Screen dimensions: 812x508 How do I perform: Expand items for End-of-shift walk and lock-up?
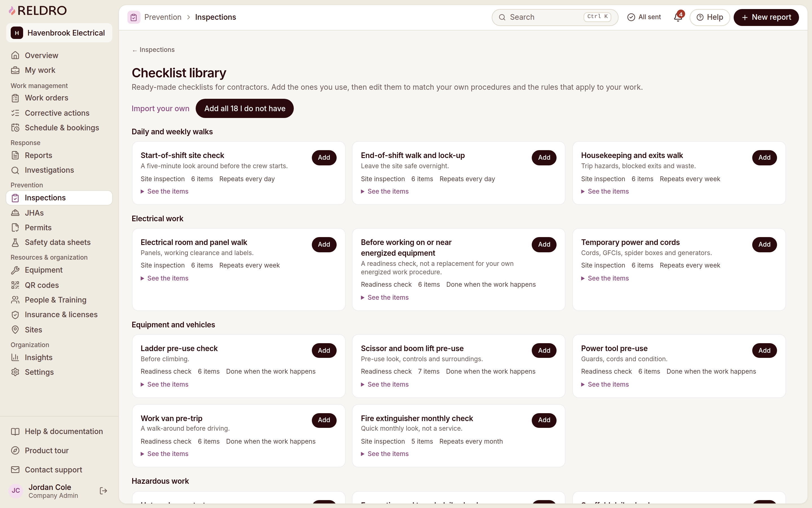click(x=385, y=192)
